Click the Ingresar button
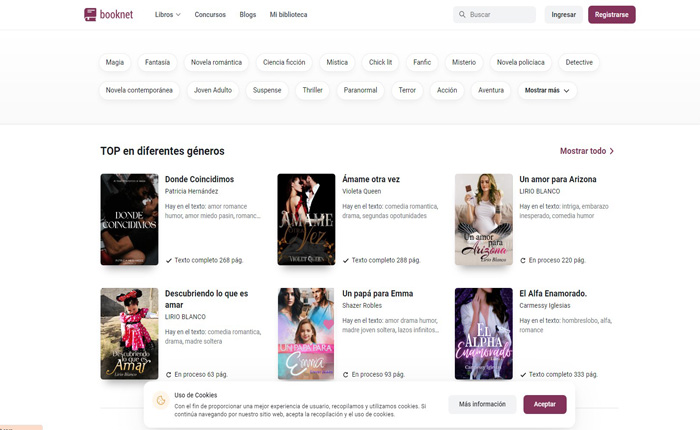The height and width of the screenshot is (430, 700). click(x=563, y=15)
